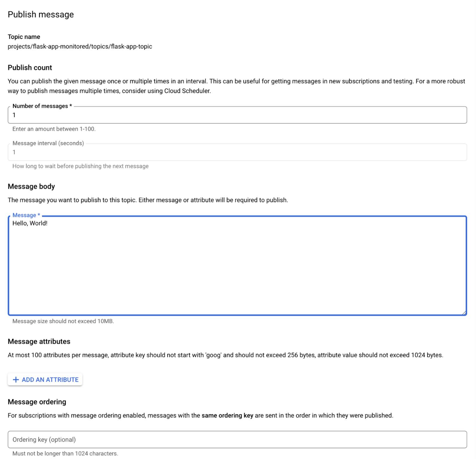Click the Enter an amount between 1-100 hint
The width and height of the screenshot is (476, 459).
click(54, 129)
